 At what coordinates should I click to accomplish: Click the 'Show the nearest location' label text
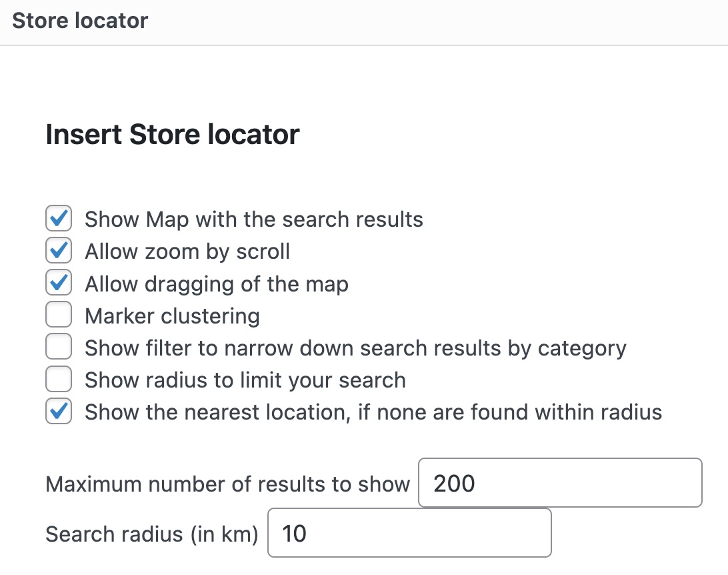(x=373, y=412)
